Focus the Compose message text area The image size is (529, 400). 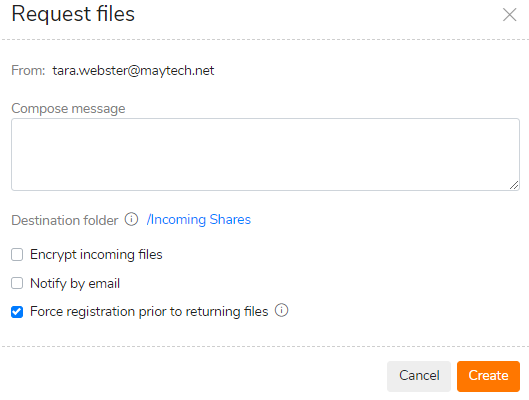(x=265, y=154)
